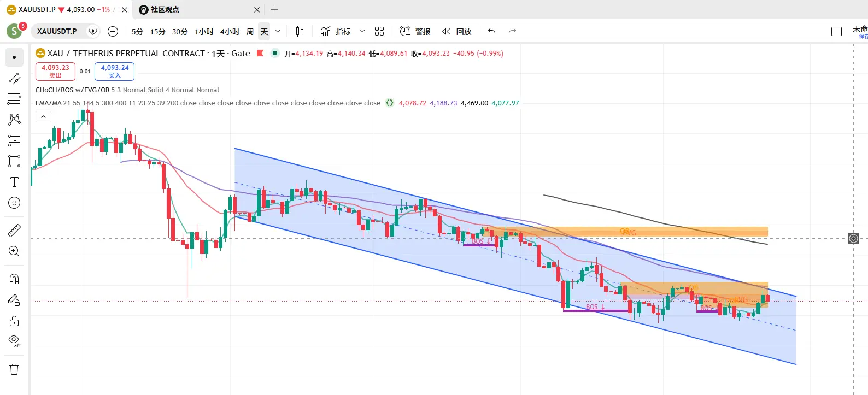Select the Text annotation tool

click(14, 182)
